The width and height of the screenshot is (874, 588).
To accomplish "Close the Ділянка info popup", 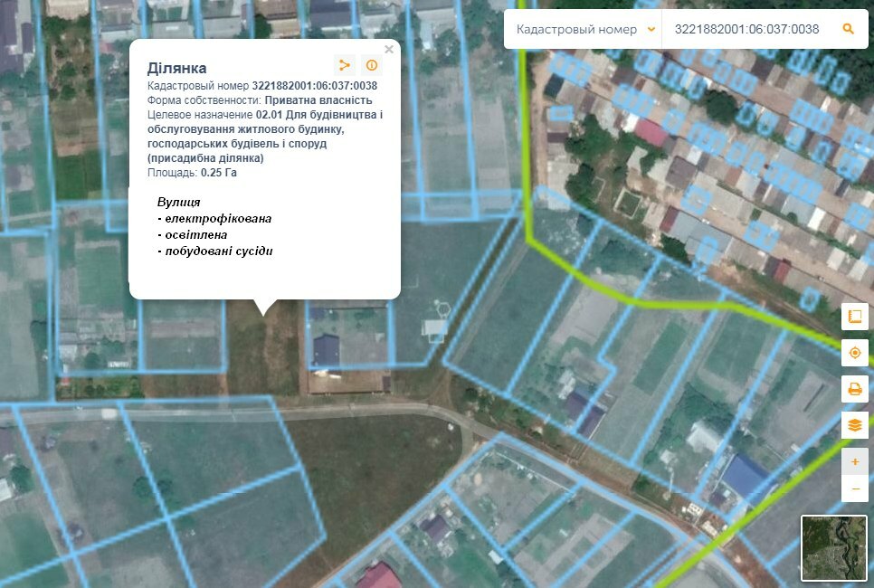I will pyautogui.click(x=389, y=49).
